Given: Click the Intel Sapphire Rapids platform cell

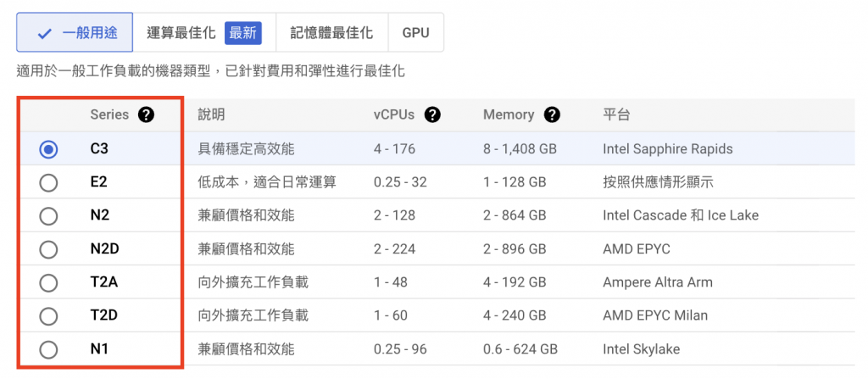Looking at the screenshot, I should click(667, 149).
